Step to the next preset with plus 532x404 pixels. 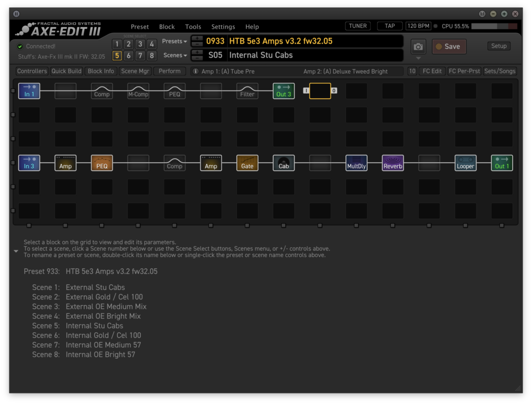tap(197, 38)
